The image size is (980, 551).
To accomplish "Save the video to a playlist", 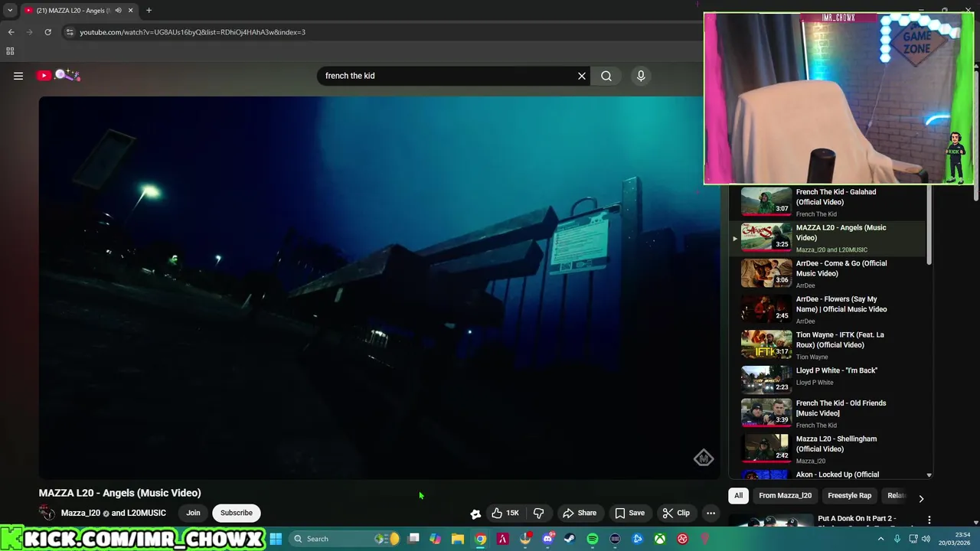I will (629, 513).
